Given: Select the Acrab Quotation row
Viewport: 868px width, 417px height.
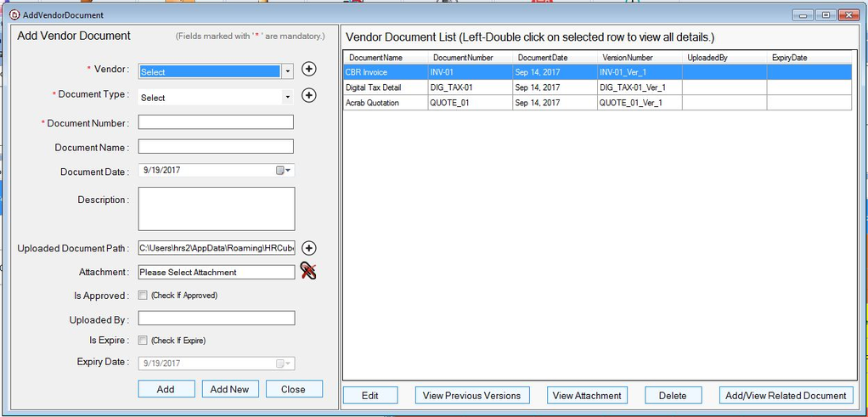Looking at the screenshot, I should pyautogui.click(x=598, y=103).
